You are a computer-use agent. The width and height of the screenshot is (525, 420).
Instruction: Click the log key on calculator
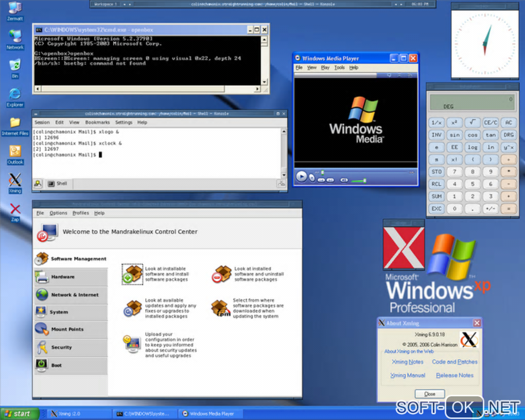[x=472, y=147]
